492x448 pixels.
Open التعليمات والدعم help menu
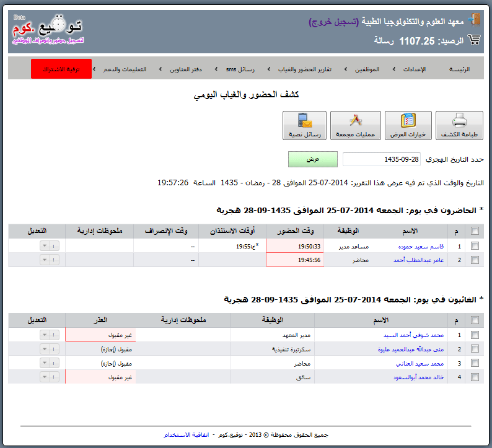125,69
